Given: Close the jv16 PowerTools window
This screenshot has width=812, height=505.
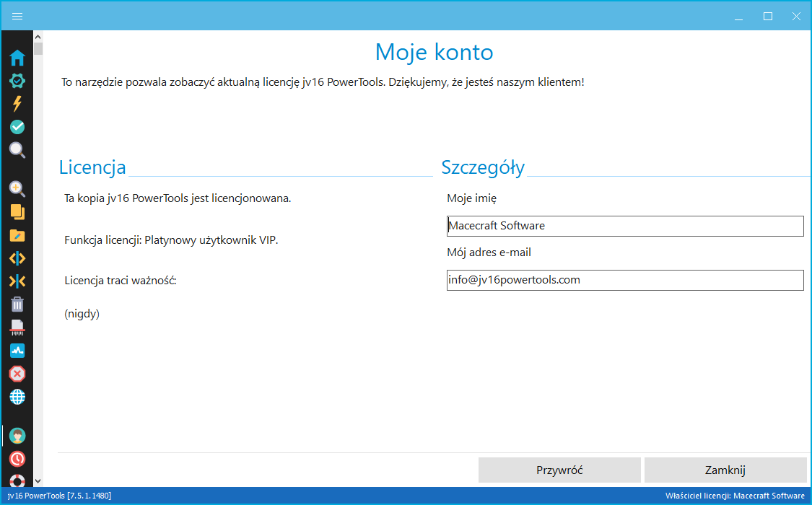Looking at the screenshot, I should (796, 16).
